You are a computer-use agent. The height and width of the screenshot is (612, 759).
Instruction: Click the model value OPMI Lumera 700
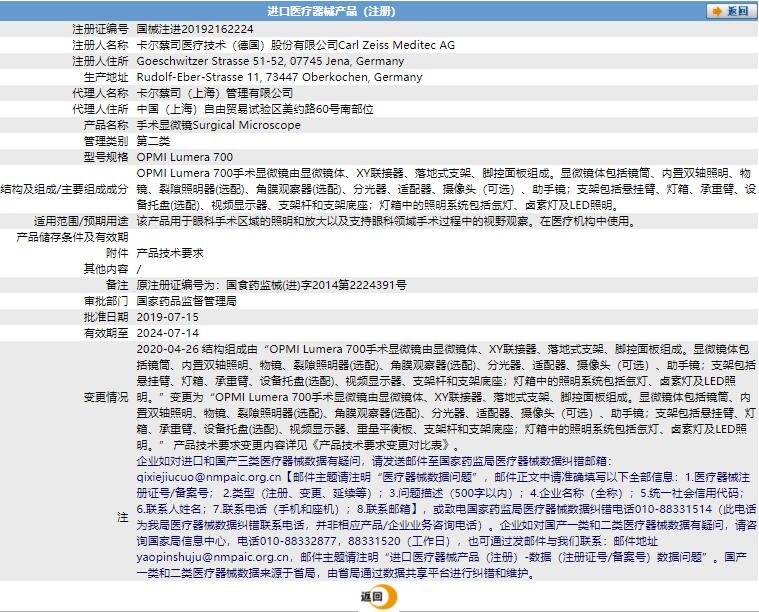(184, 157)
